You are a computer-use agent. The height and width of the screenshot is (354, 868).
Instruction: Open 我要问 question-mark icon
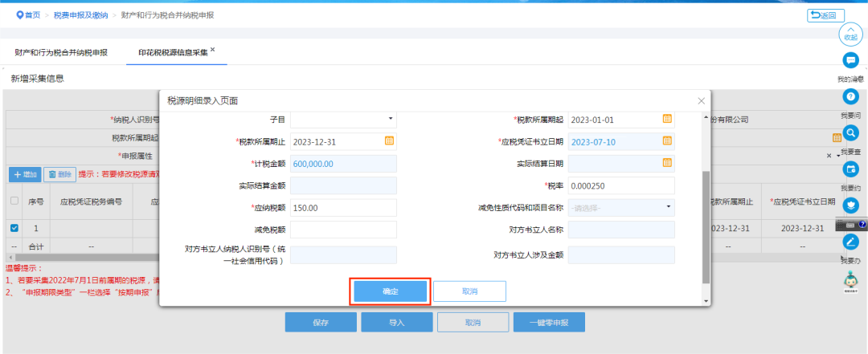point(850,97)
